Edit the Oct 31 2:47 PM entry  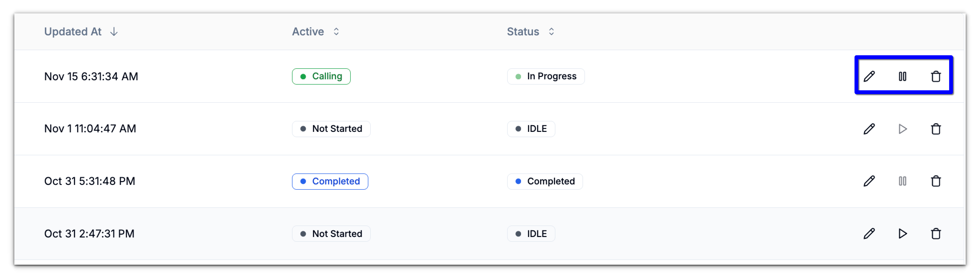tap(869, 233)
